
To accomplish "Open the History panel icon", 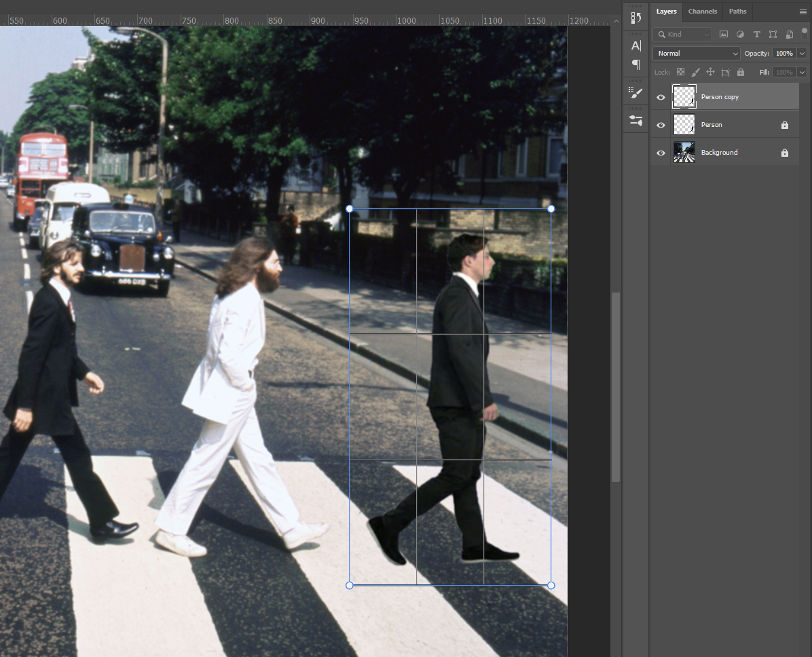I will (636, 18).
